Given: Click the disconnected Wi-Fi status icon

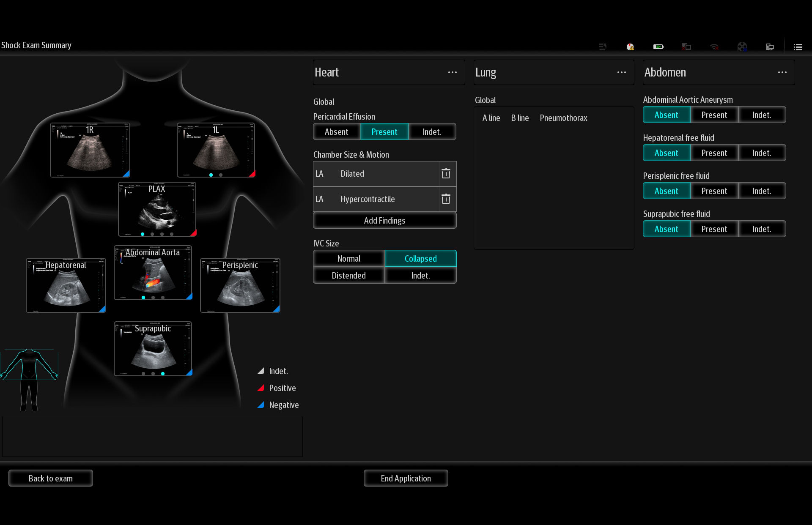Looking at the screenshot, I should pos(714,47).
